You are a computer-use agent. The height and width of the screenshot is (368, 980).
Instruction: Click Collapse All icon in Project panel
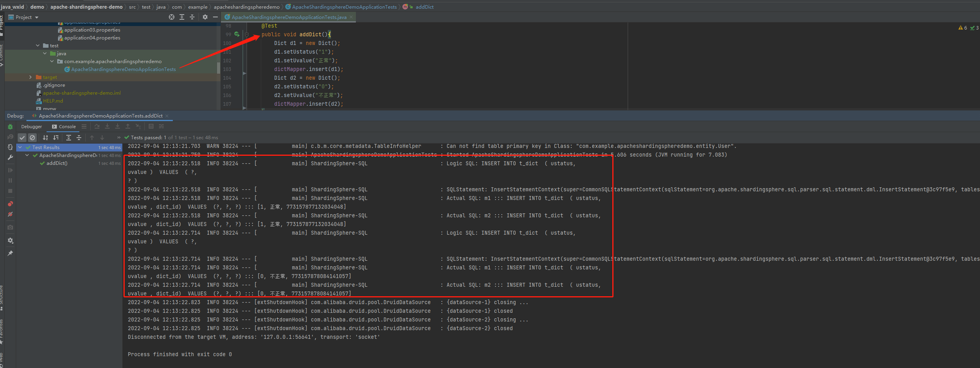(x=192, y=17)
